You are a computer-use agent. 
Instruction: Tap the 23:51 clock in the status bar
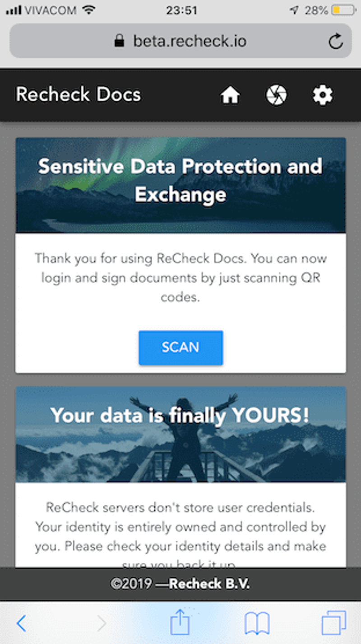tap(180, 9)
